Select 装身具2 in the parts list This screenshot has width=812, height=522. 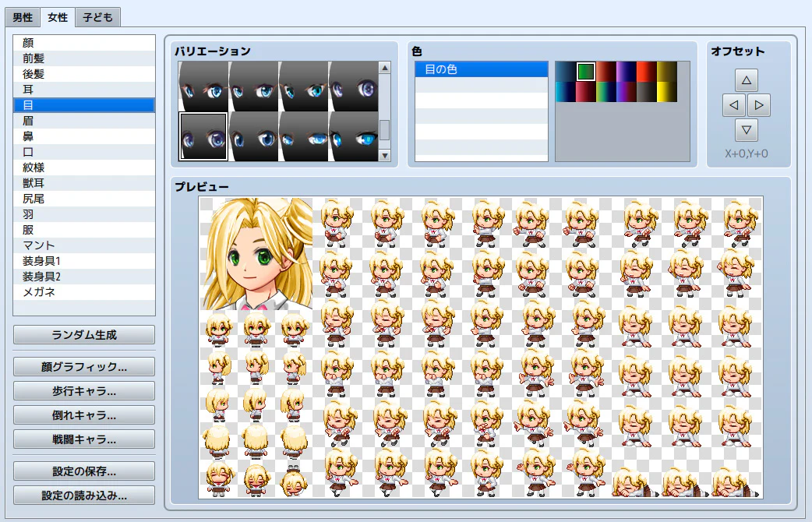coord(84,276)
